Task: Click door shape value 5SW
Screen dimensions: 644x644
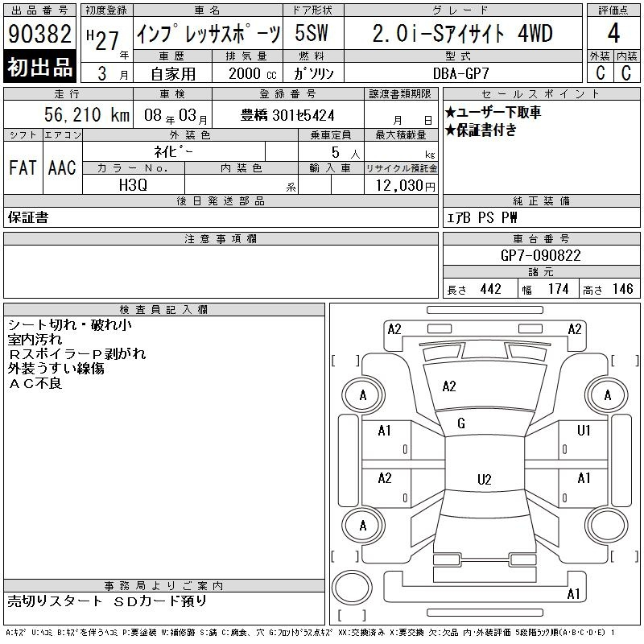Action: tap(312, 33)
